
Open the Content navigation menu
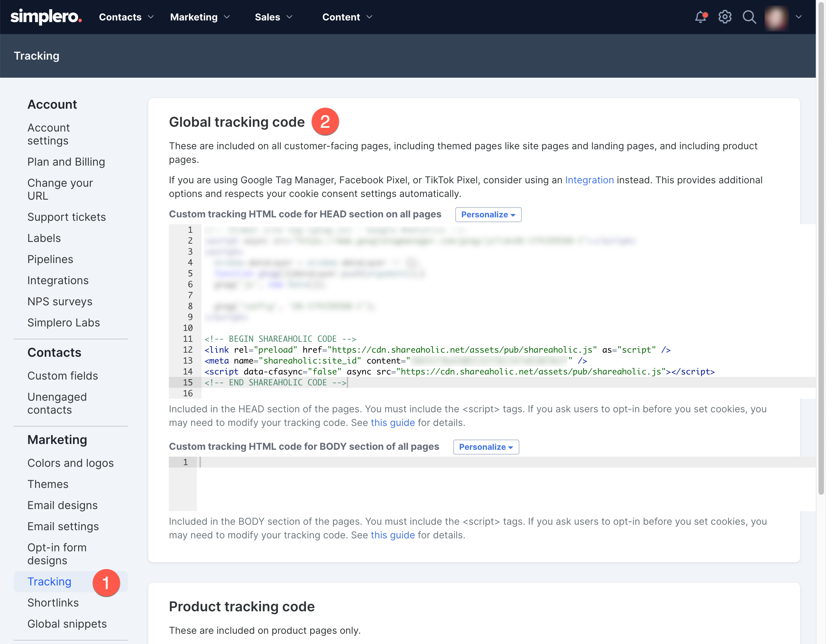tap(348, 17)
